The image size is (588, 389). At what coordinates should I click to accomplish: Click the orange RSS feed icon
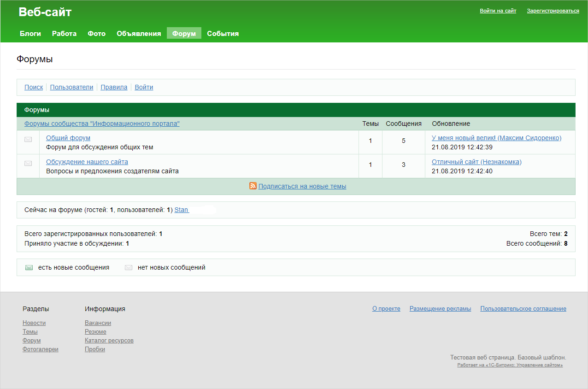click(x=253, y=186)
